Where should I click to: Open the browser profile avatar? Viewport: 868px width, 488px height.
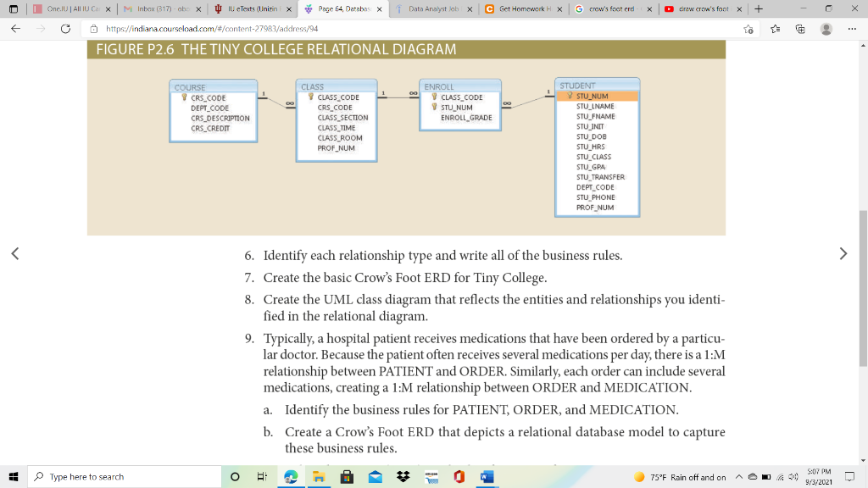click(826, 29)
